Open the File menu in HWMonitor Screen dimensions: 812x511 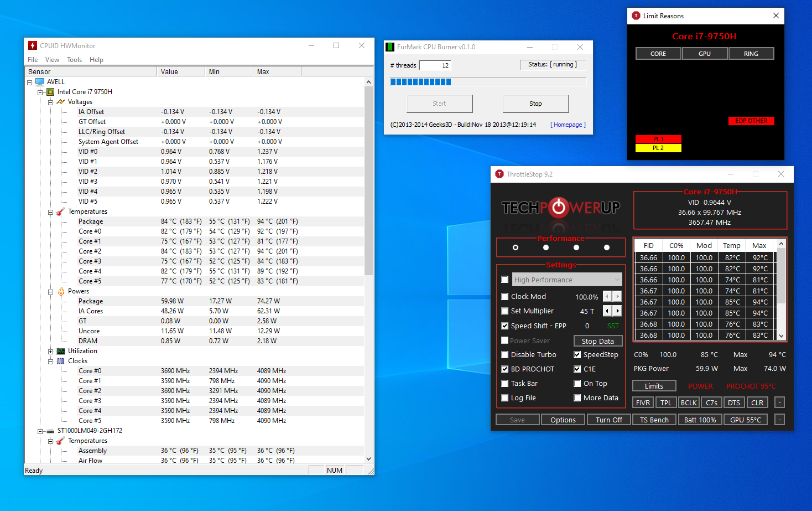[33, 60]
